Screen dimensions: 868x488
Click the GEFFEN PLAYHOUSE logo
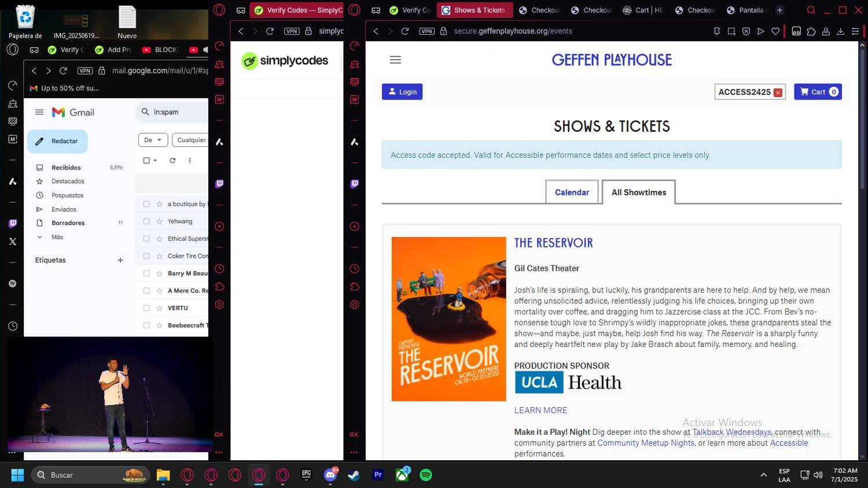(x=612, y=60)
